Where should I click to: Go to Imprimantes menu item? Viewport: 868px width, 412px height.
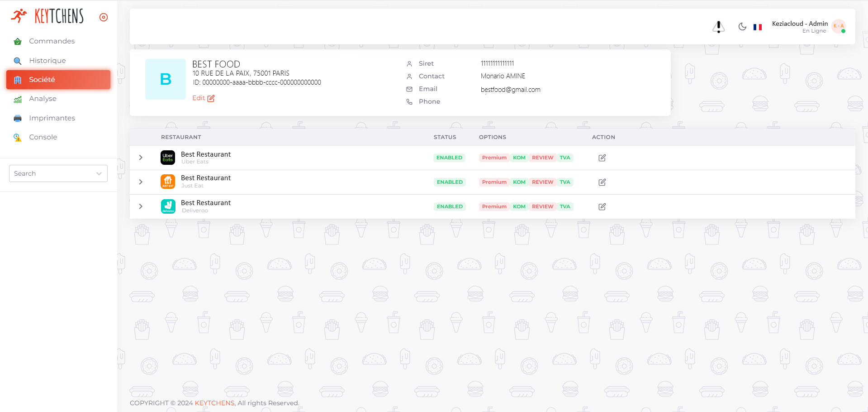point(52,118)
